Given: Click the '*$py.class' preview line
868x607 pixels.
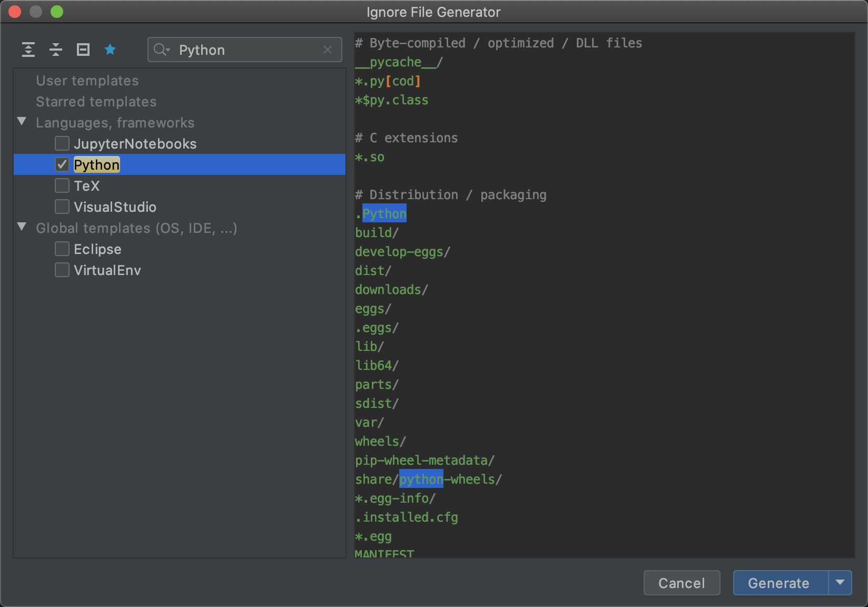Looking at the screenshot, I should (x=391, y=100).
